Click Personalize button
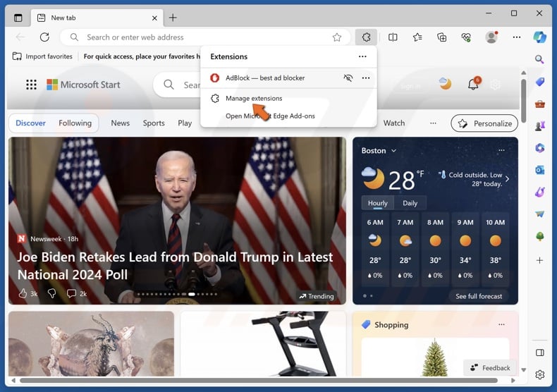This screenshot has height=392, width=557. (x=484, y=123)
